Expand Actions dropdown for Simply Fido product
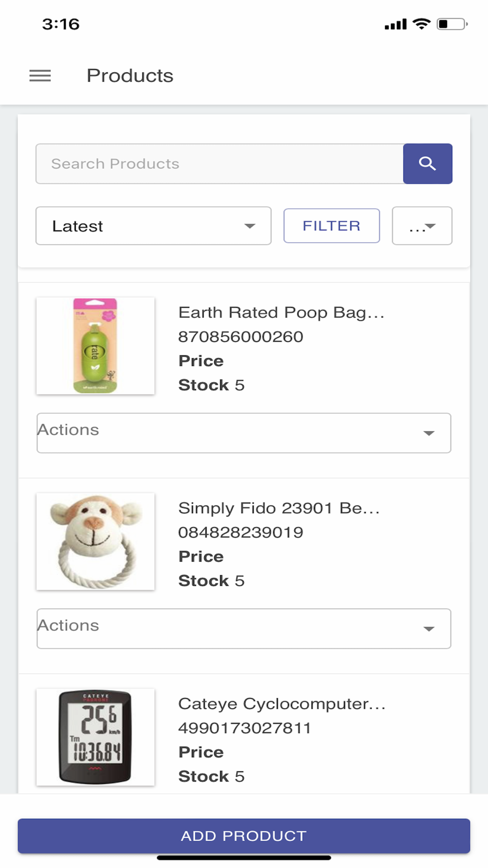This screenshot has height=868, width=488. [244, 628]
